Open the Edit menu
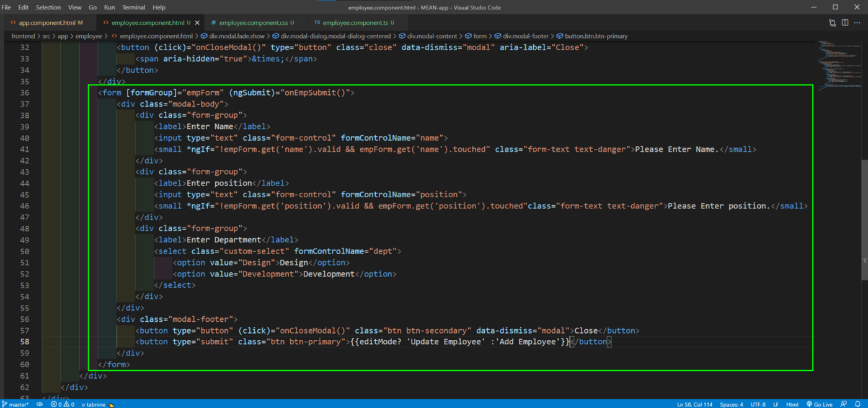Screen dimensions: 868x408 point(23,7)
